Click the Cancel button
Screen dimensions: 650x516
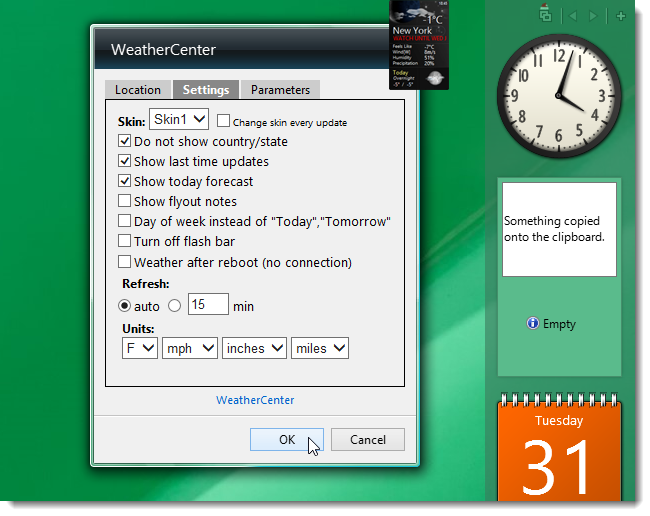(x=368, y=439)
